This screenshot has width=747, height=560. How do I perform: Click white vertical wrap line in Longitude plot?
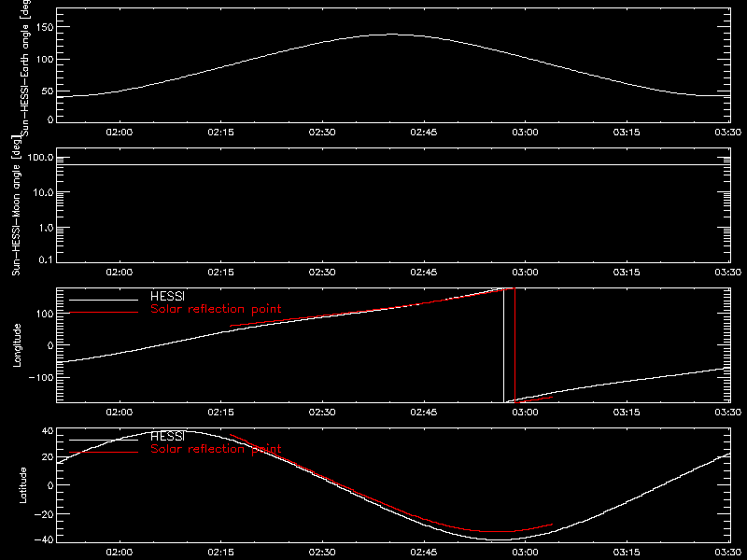[x=503, y=345]
